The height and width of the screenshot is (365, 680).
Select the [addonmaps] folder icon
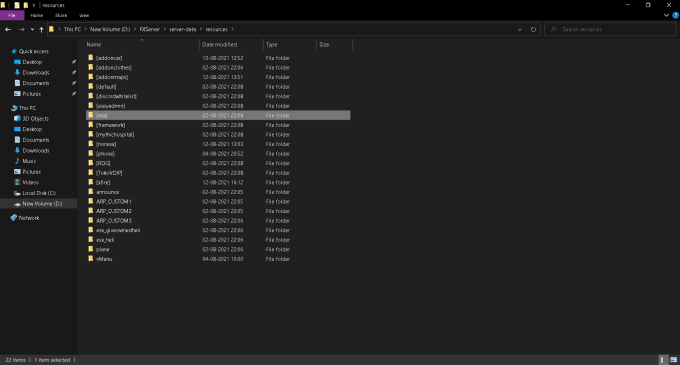pyautogui.click(x=91, y=77)
